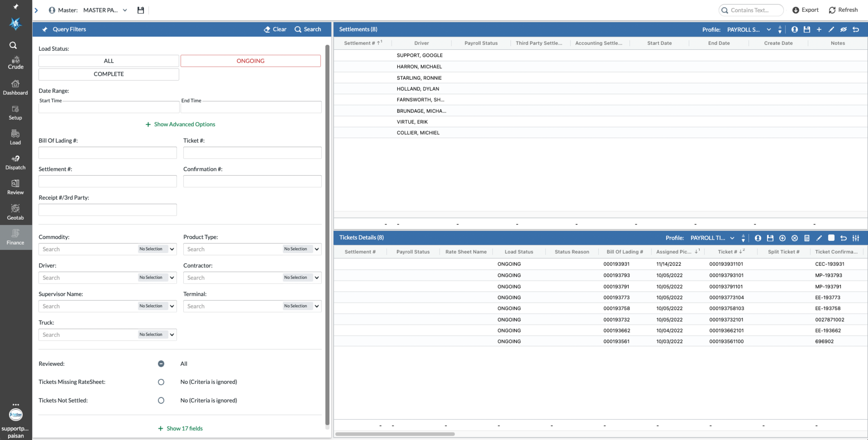The height and width of the screenshot is (440, 868).
Task: Toggle the Tickets Not Settled control
Action: tap(161, 400)
